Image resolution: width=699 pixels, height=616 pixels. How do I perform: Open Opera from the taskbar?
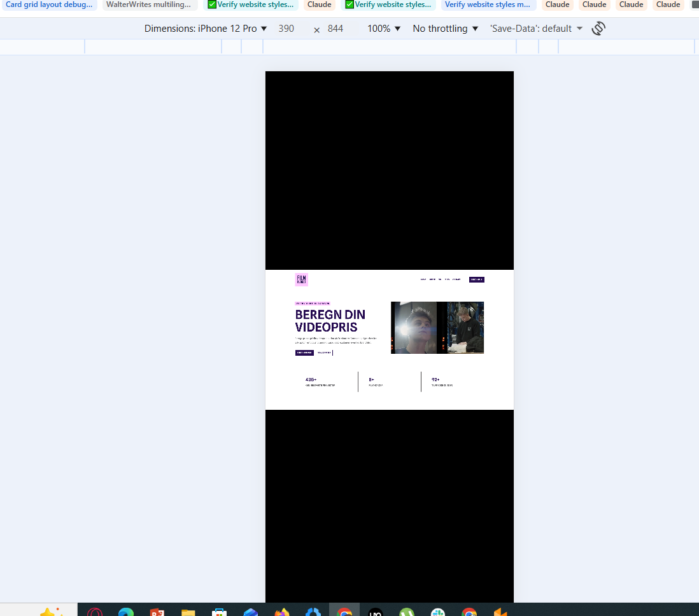95,612
